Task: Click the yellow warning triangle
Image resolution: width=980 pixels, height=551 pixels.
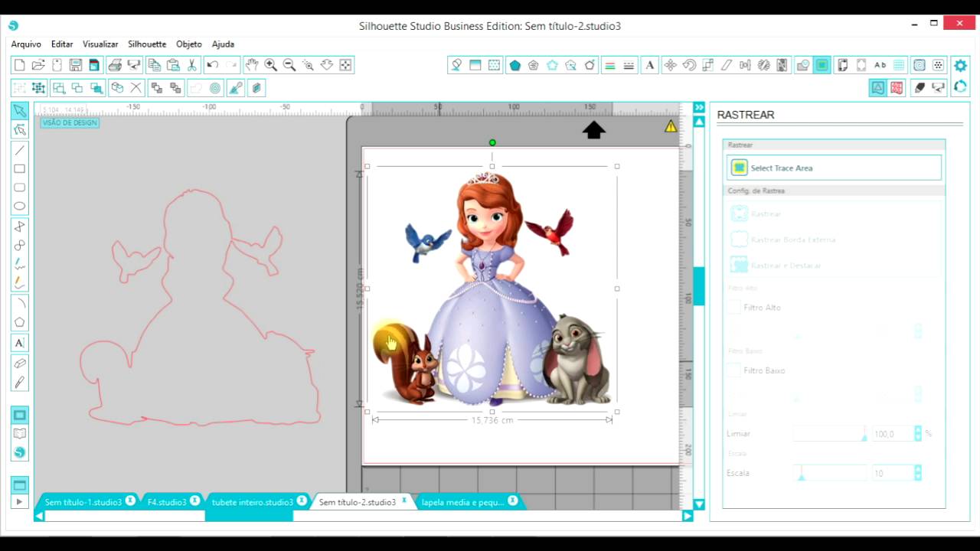Action: [x=671, y=127]
